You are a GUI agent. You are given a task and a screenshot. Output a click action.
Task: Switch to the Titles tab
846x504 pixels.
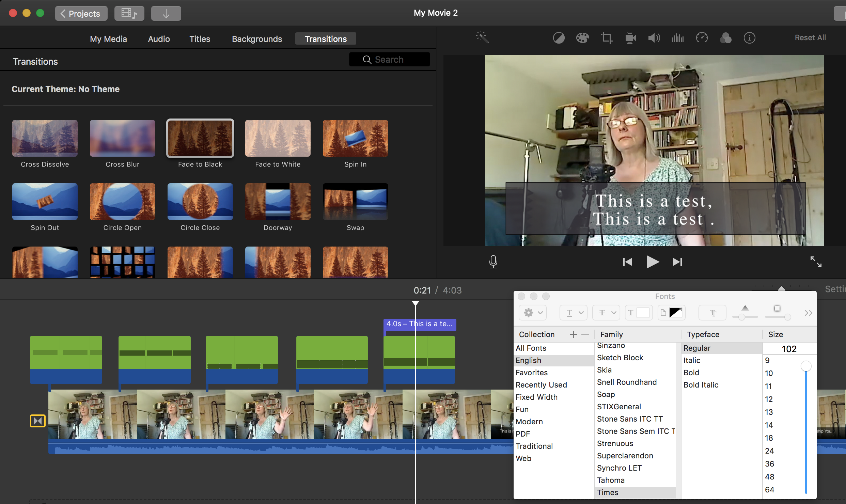[200, 39]
